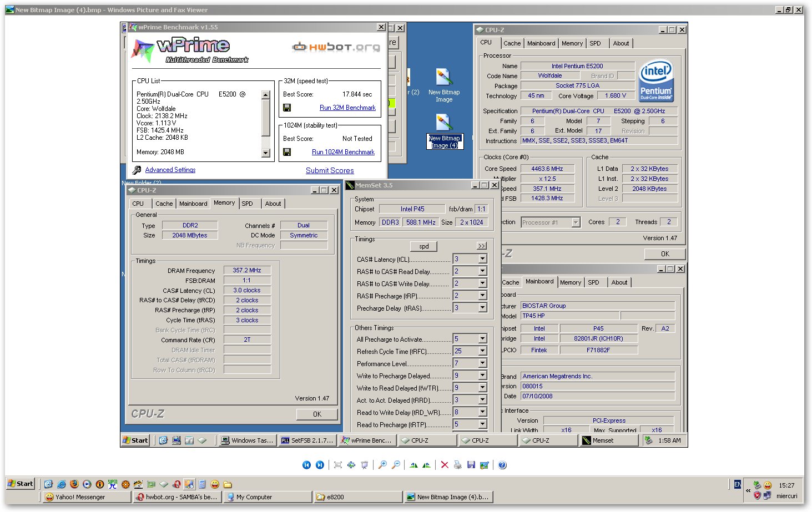Screen dimensions: 812x512
Task: Open the calculator quick launch icon
Action: coord(202,484)
